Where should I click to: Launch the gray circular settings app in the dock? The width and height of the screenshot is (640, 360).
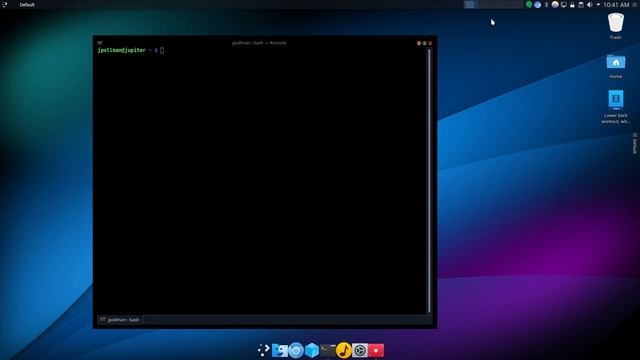(360, 350)
